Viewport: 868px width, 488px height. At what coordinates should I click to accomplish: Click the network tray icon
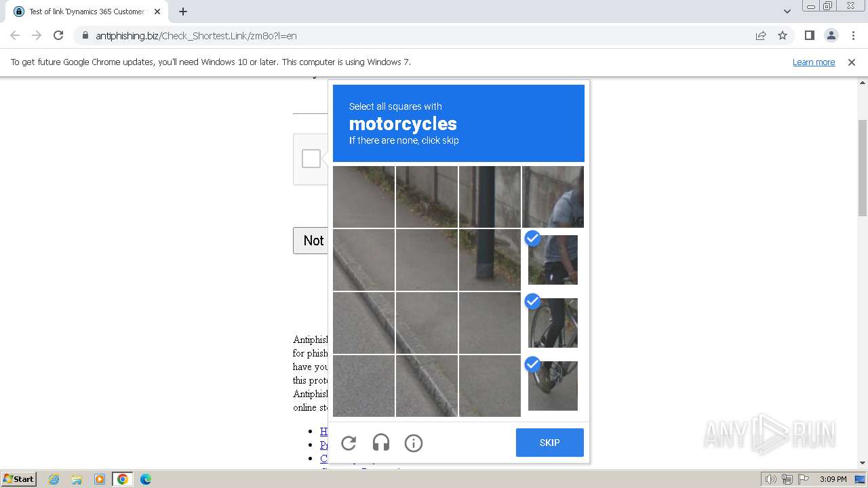click(x=787, y=479)
